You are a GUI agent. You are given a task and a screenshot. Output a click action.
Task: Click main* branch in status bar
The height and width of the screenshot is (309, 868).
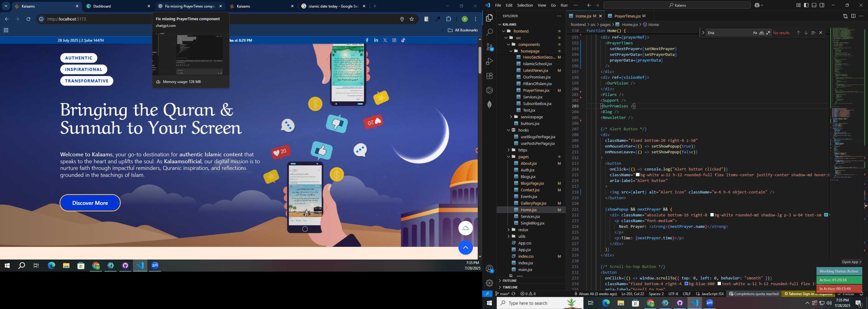[x=502, y=294]
